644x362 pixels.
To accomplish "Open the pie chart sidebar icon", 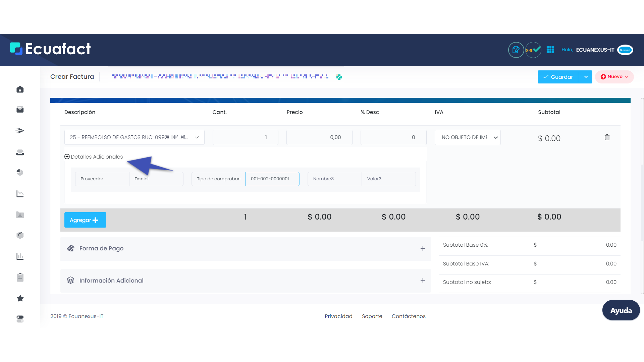I will (20, 172).
